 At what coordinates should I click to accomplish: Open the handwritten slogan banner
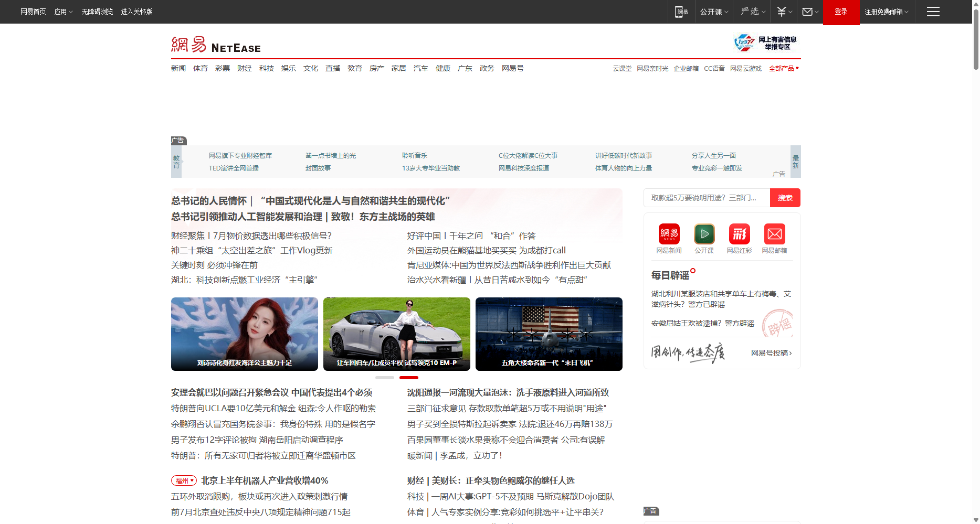point(688,352)
